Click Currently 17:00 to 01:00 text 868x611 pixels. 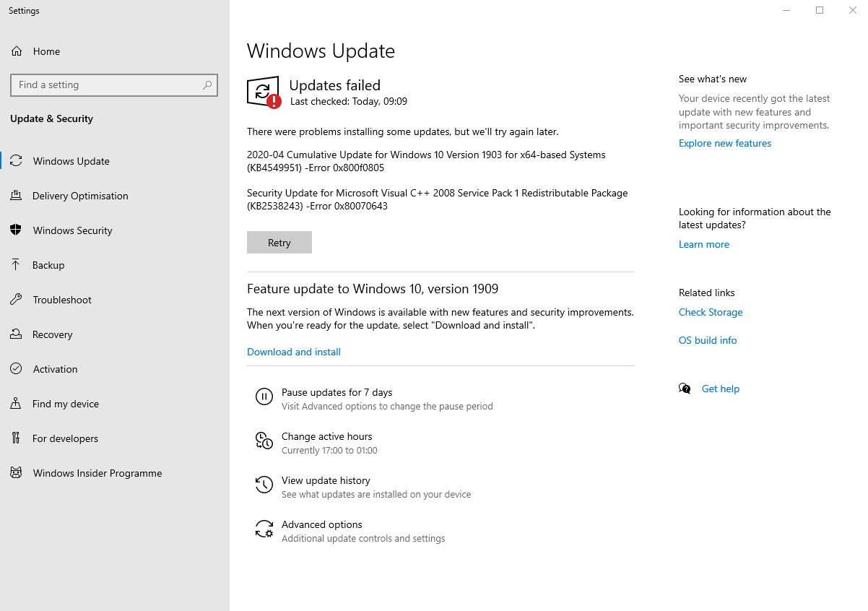pos(329,450)
